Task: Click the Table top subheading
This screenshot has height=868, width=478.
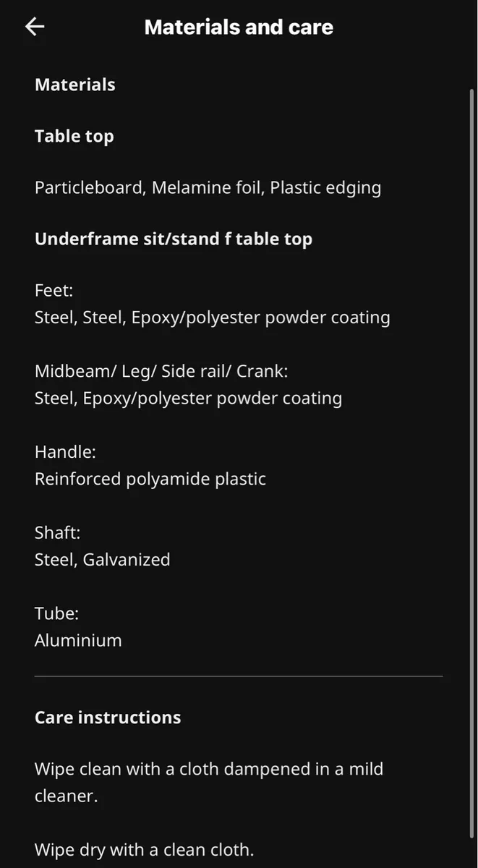Action: click(74, 136)
